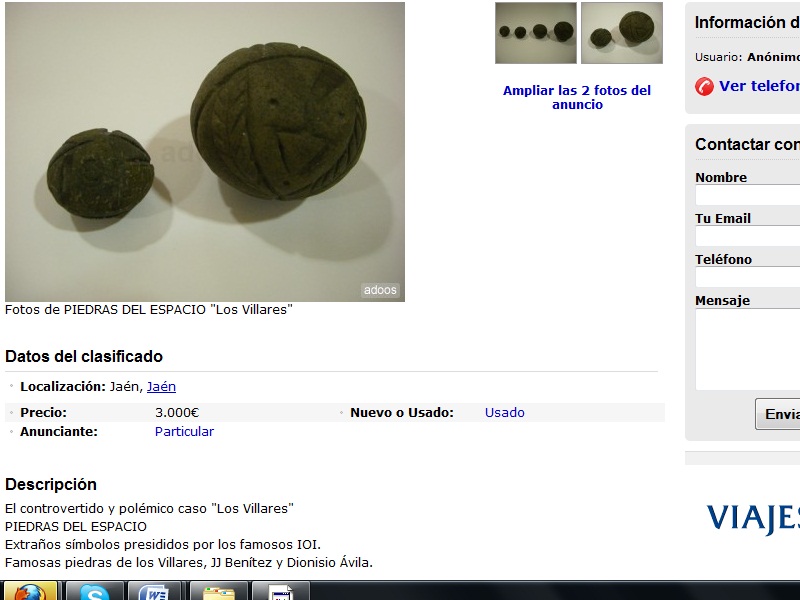Open the document icon in taskbar
800x600 pixels.
pos(281,591)
